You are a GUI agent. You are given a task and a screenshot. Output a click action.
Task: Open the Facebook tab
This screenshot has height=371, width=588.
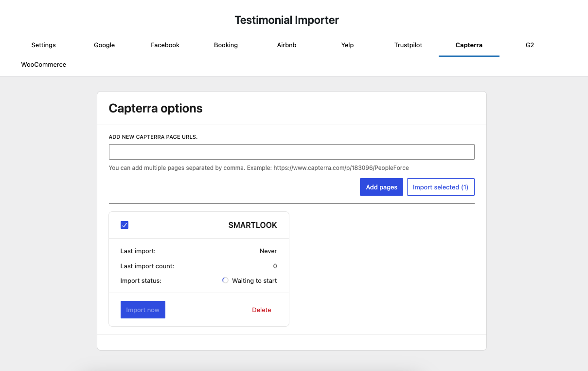165,45
